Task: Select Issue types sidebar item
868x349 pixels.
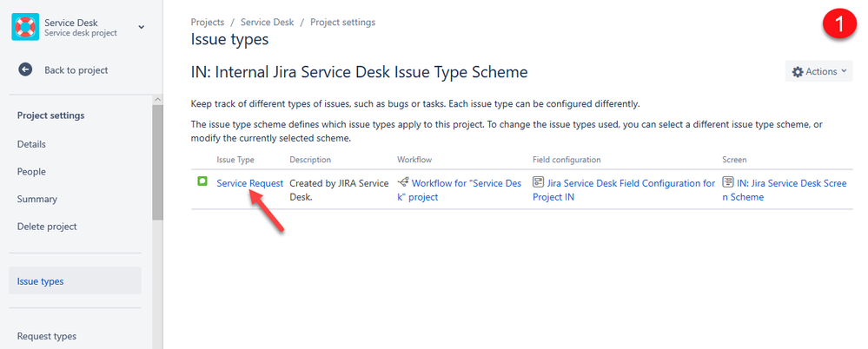Action: tap(76, 281)
